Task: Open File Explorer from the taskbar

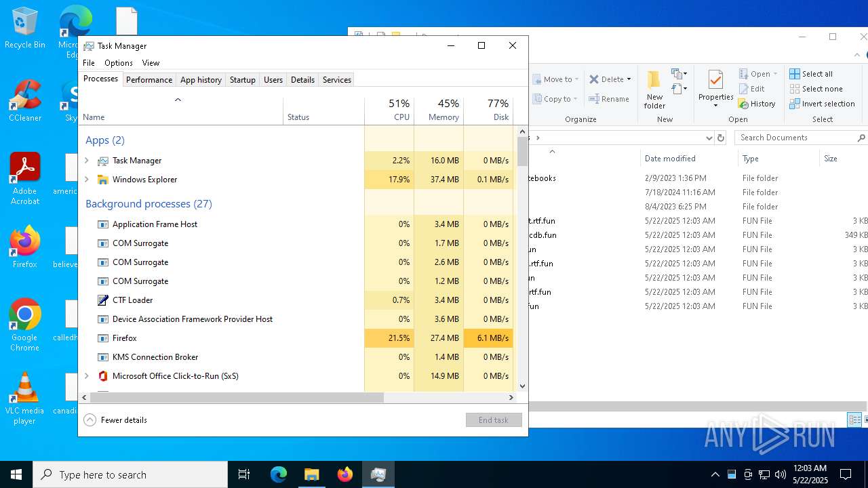Action: click(311, 474)
